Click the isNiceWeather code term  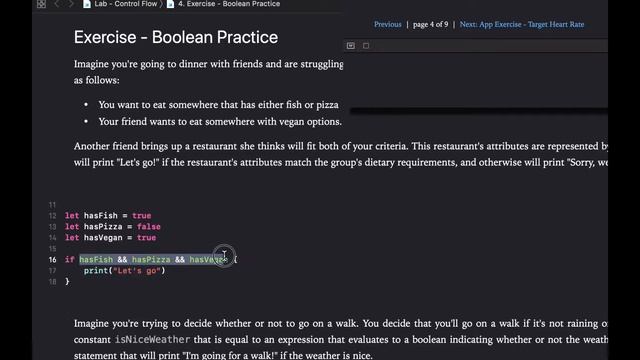pyautogui.click(x=152, y=340)
